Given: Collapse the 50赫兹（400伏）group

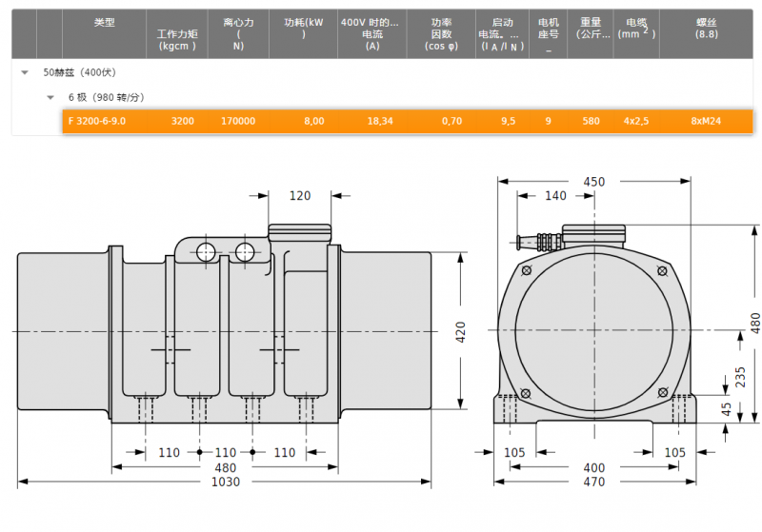Looking at the screenshot, I should pos(25,73).
